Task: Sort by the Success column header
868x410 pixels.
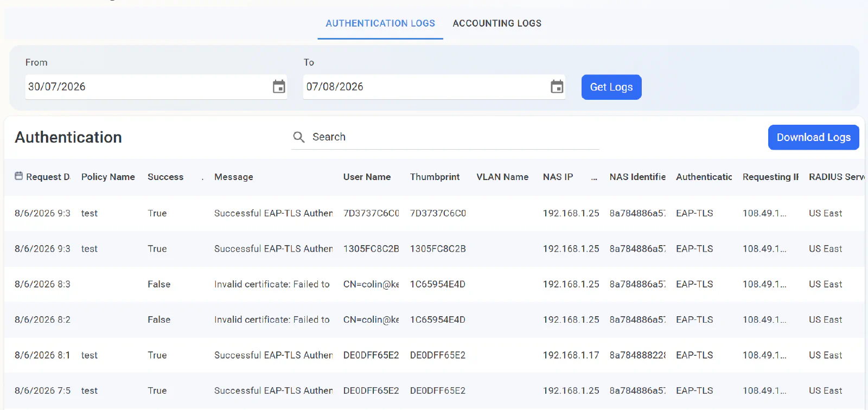Action: 165,177
